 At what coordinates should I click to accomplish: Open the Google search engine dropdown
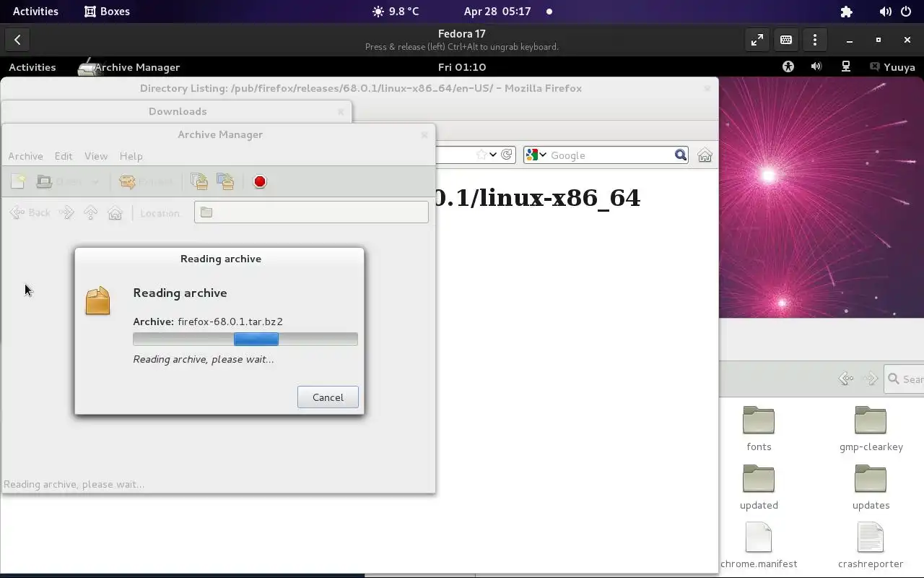tap(536, 155)
